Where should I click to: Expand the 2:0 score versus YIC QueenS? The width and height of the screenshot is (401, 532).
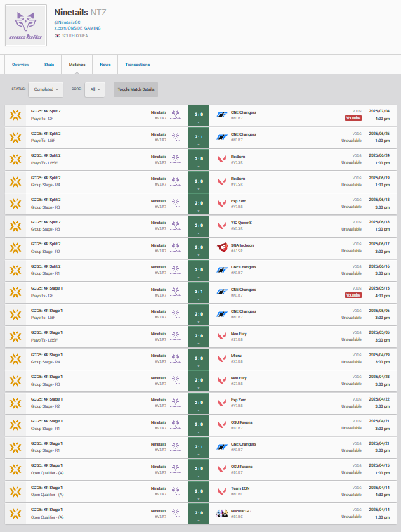199,226
